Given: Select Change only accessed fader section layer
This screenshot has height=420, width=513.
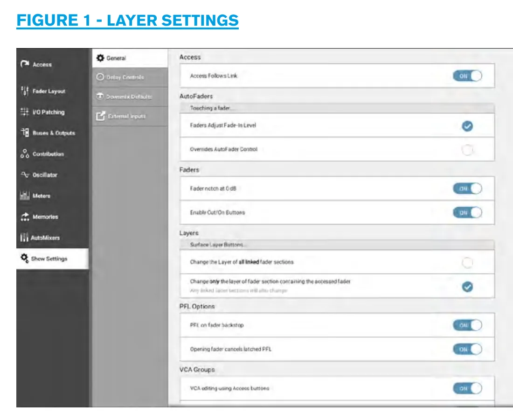Looking at the screenshot, I should coord(467,287).
